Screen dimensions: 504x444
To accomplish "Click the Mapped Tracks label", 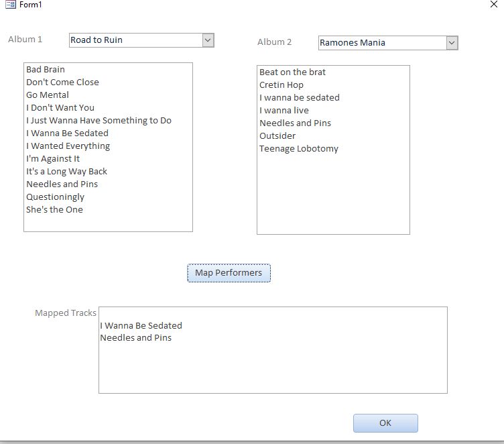I will [x=66, y=313].
